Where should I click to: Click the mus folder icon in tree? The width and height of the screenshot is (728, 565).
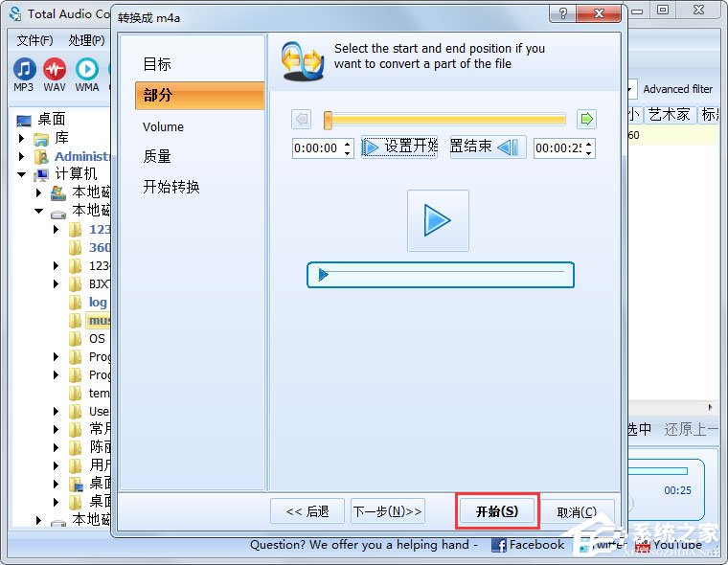click(x=76, y=321)
